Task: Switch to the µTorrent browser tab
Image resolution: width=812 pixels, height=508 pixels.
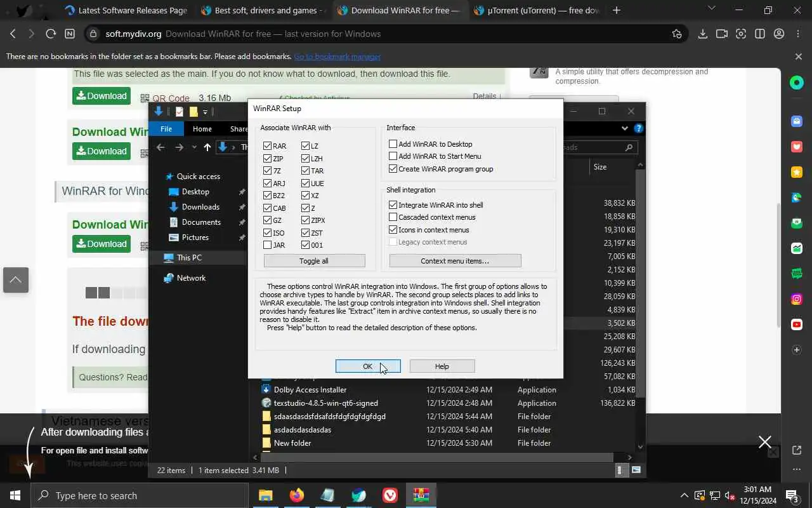Action: [x=536, y=10]
